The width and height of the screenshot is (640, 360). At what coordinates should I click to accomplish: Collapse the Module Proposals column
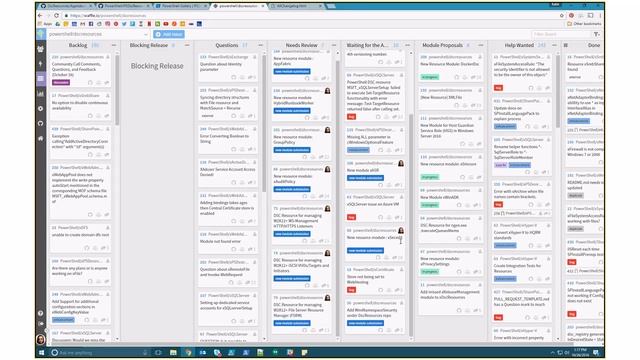coord(481,45)
